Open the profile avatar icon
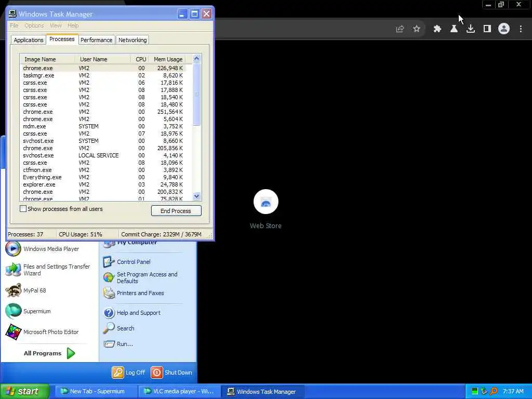 [504, 29]
